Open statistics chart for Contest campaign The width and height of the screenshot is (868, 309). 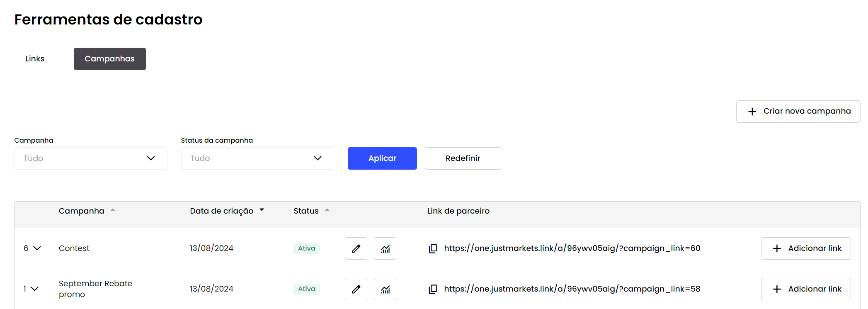tap(385, 248)
